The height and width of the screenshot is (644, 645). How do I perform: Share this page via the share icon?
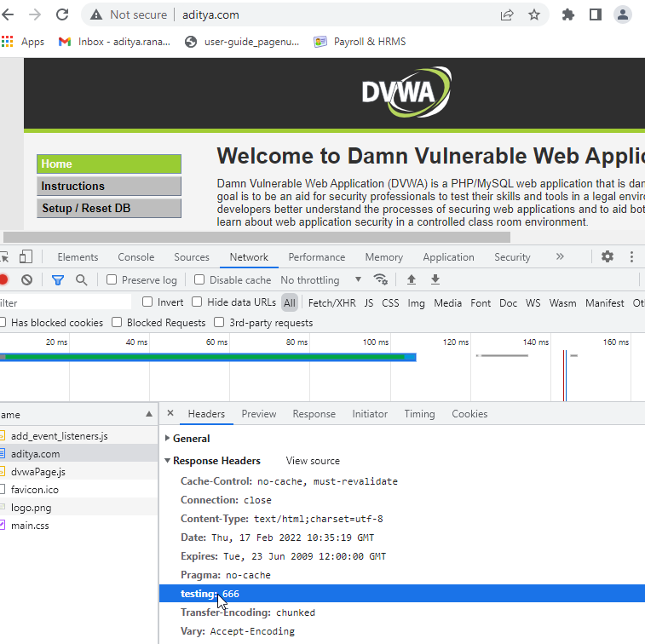507,15
